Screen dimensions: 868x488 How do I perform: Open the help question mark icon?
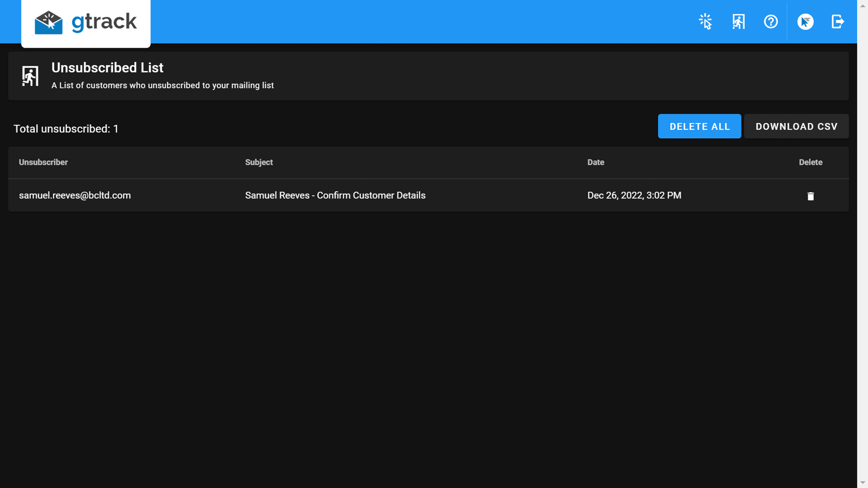(x=771, y=21)
